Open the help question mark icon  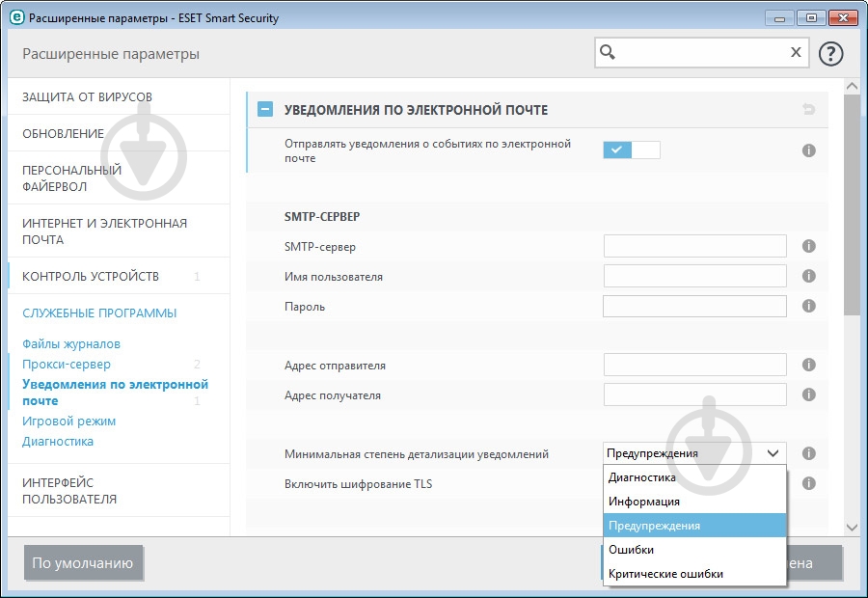(831, 53)
